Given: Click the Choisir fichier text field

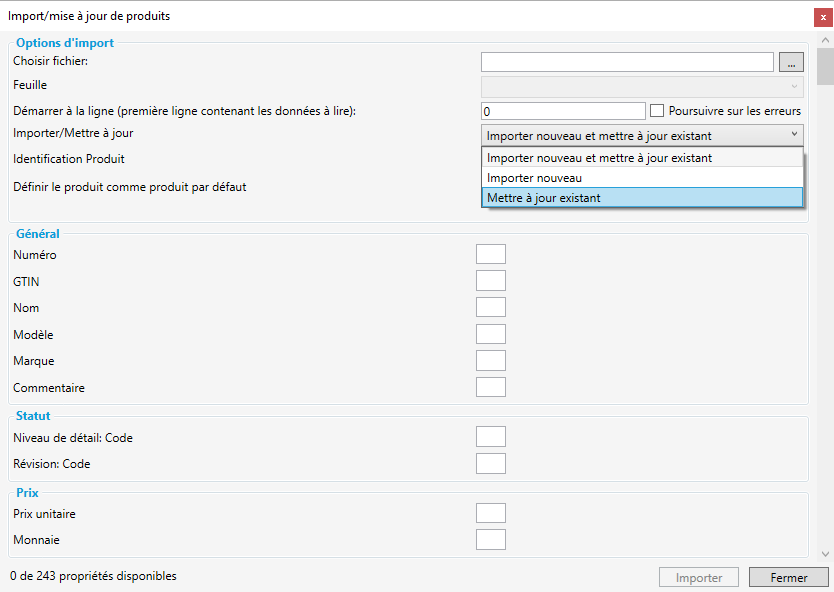Looking at the screenshot, I should (627, 63).
